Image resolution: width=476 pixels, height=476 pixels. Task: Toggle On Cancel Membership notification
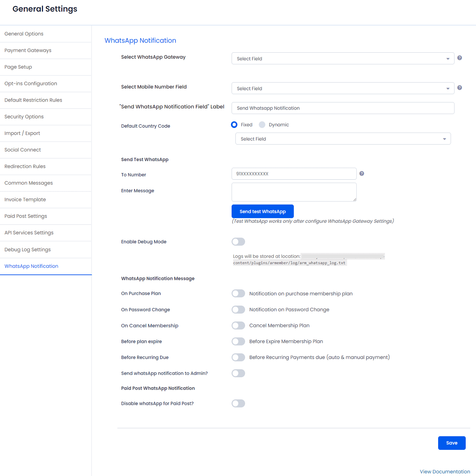238,325
